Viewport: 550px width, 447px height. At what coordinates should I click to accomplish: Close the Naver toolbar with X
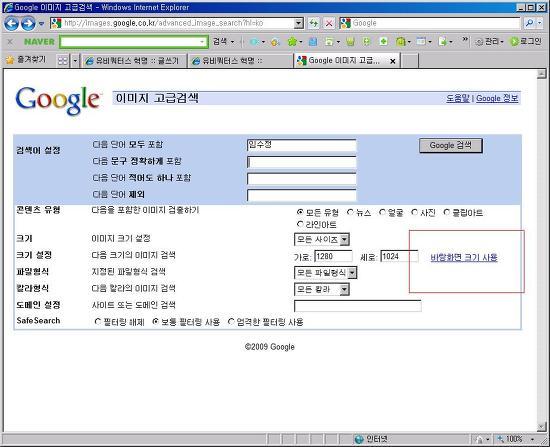10,42
